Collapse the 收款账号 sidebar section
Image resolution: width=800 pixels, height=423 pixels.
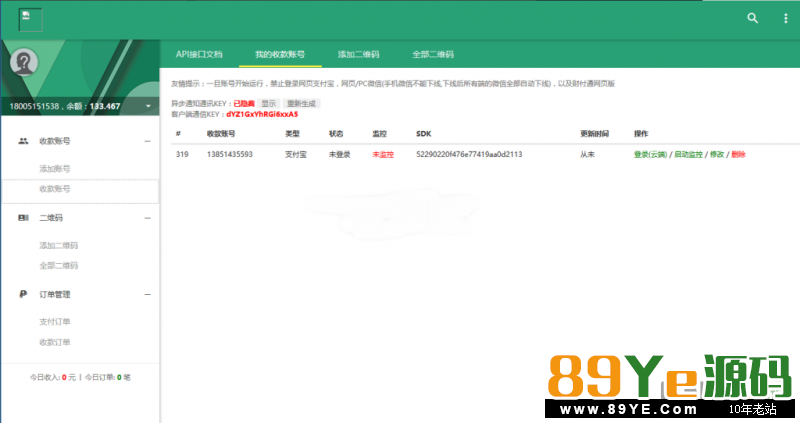[x=147, y=141]
